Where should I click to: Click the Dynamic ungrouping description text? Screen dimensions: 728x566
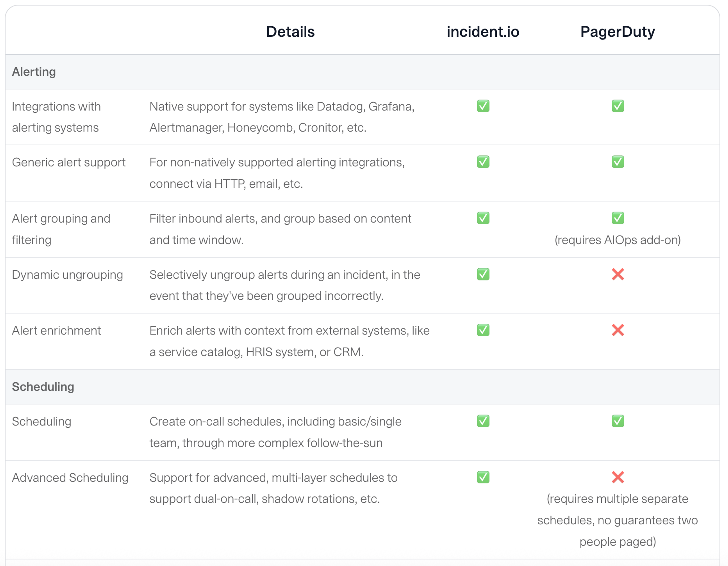(284, 285)
